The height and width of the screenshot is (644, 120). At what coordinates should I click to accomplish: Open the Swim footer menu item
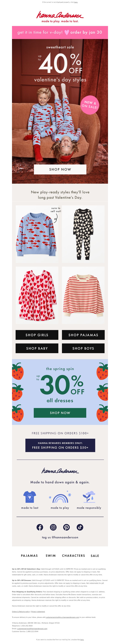[x=51, y=556]
